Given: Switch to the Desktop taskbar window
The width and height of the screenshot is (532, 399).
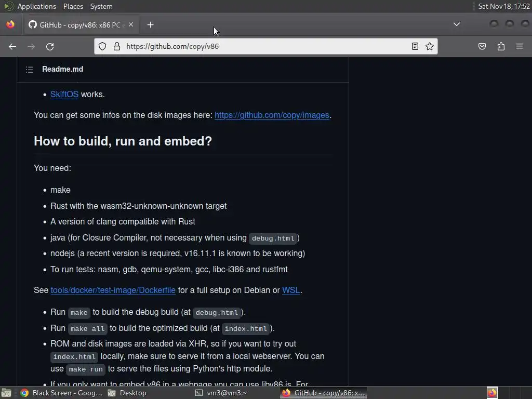Looking at the screenshot, I should coord(127,393).
